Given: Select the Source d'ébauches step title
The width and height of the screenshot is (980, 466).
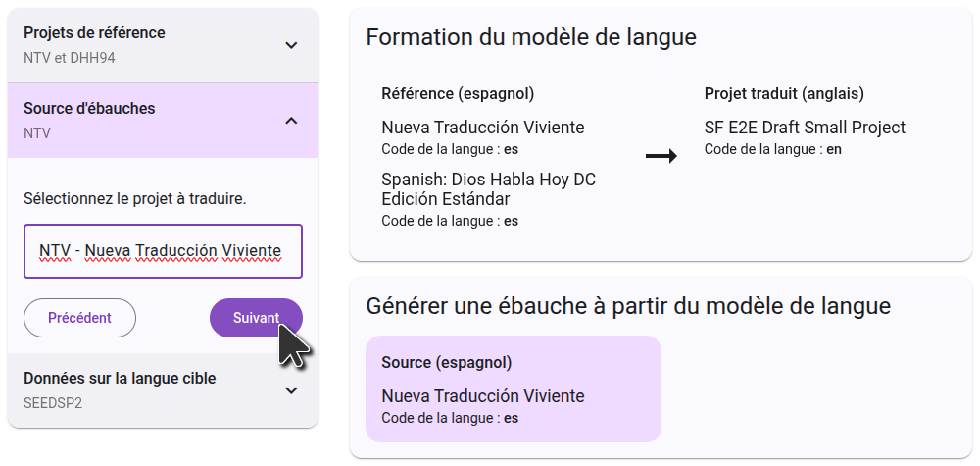Looking at the screenshot, I should [x=89, y=109].
